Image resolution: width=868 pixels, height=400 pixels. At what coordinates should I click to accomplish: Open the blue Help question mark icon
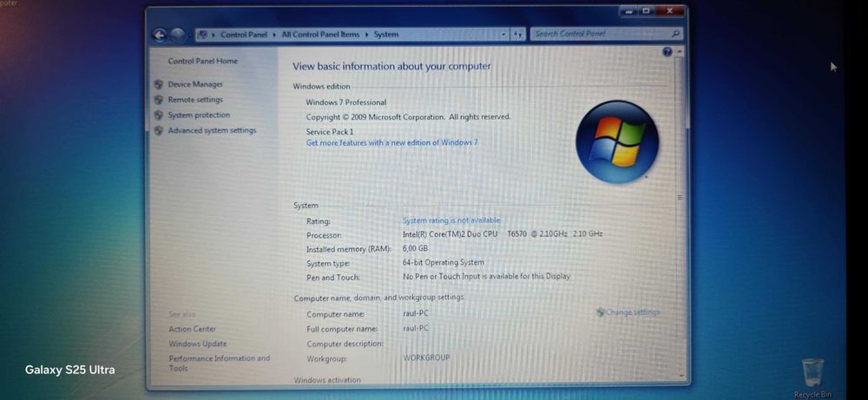(x=667, y=52)
